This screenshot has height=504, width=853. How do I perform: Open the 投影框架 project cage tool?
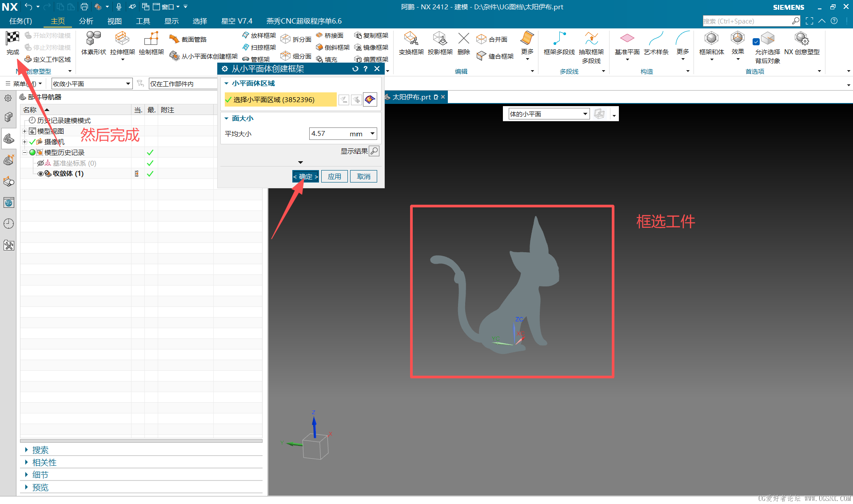(x=440, y=43)
